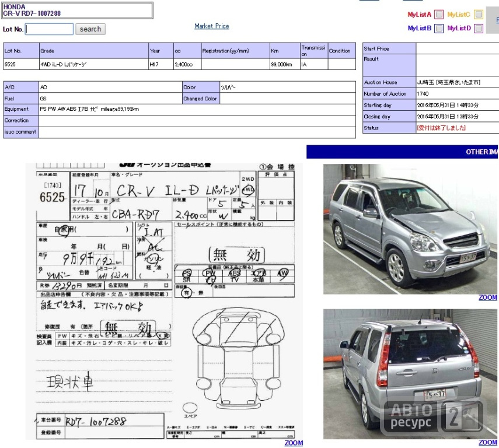View the auction sheet image

(x=164, y=302)
